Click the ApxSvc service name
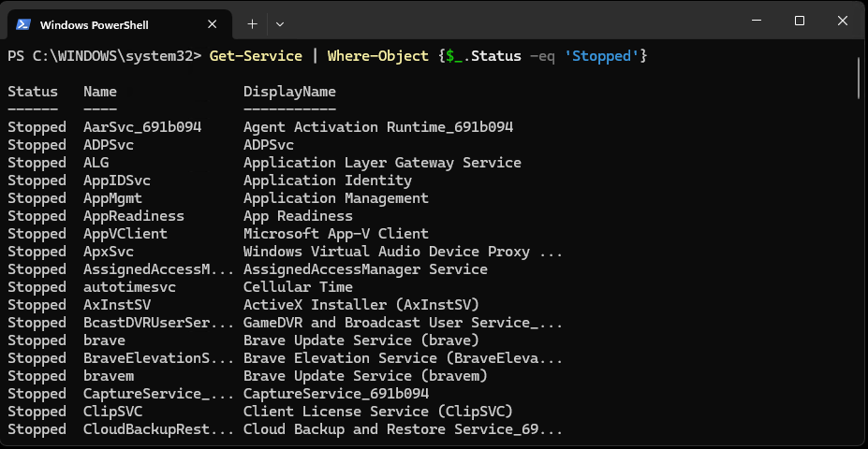Viewport: 868px width, 449px height. pos(109,252)
